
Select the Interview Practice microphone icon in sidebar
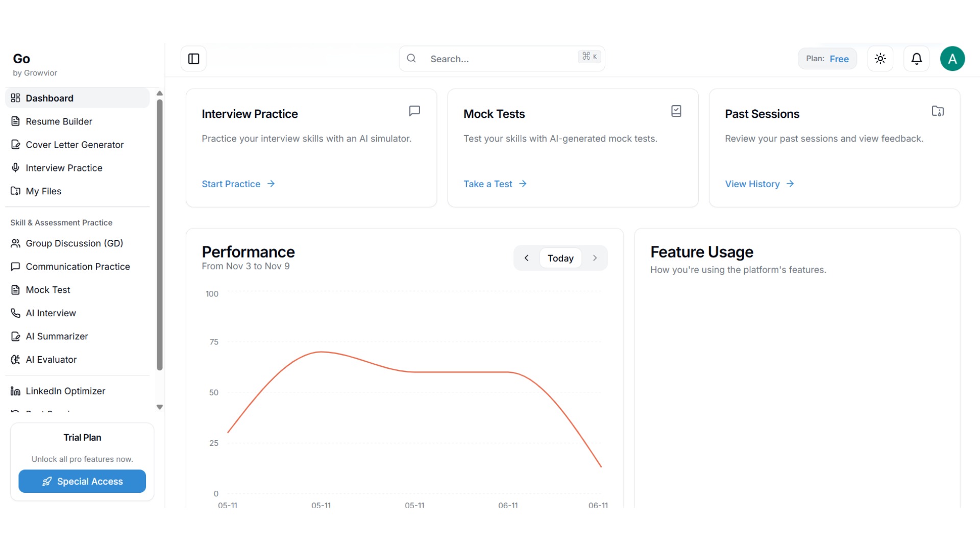[16, 167]
